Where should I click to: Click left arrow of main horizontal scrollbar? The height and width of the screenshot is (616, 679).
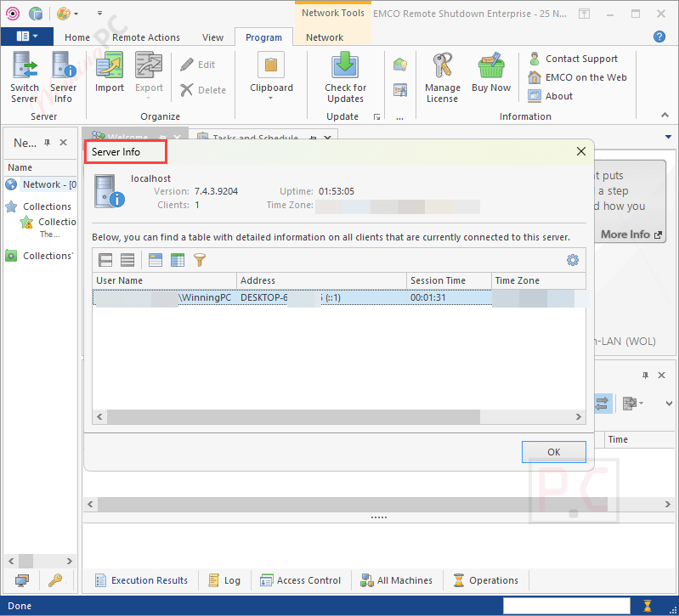(90, 505)
